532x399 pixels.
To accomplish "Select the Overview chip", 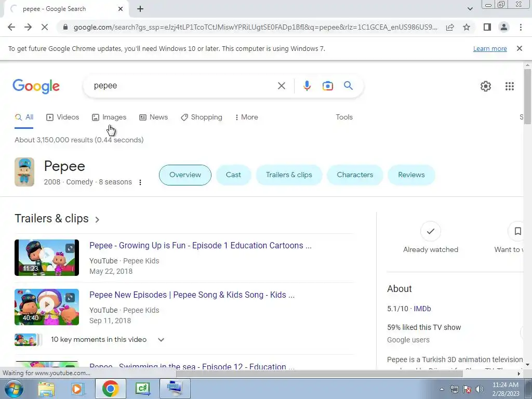I will point(185,175).
